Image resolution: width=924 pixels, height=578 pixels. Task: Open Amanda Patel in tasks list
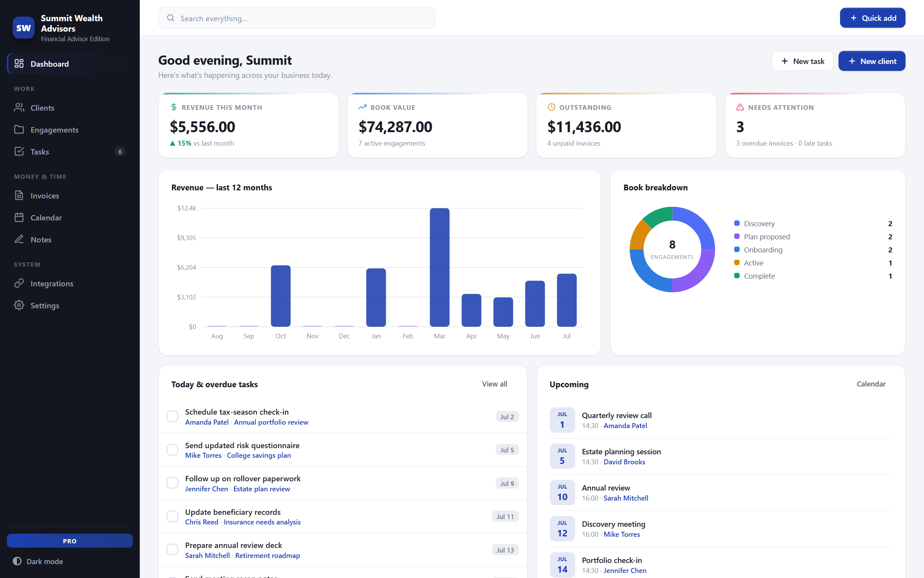[x=207, y=422]
